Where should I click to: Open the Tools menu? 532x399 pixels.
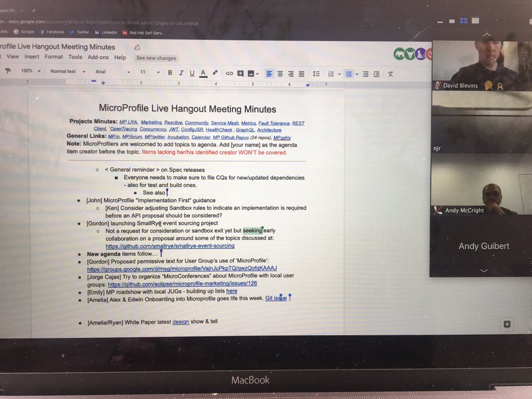pos(75,57)
